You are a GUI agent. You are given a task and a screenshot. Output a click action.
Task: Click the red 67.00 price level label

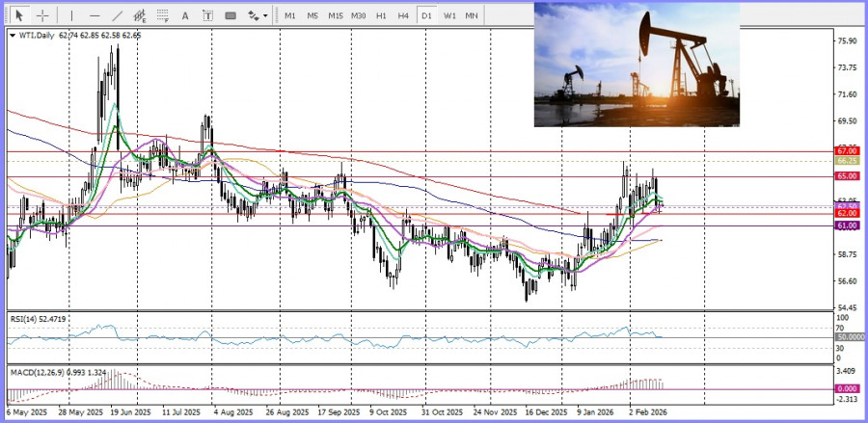[847, 151]
